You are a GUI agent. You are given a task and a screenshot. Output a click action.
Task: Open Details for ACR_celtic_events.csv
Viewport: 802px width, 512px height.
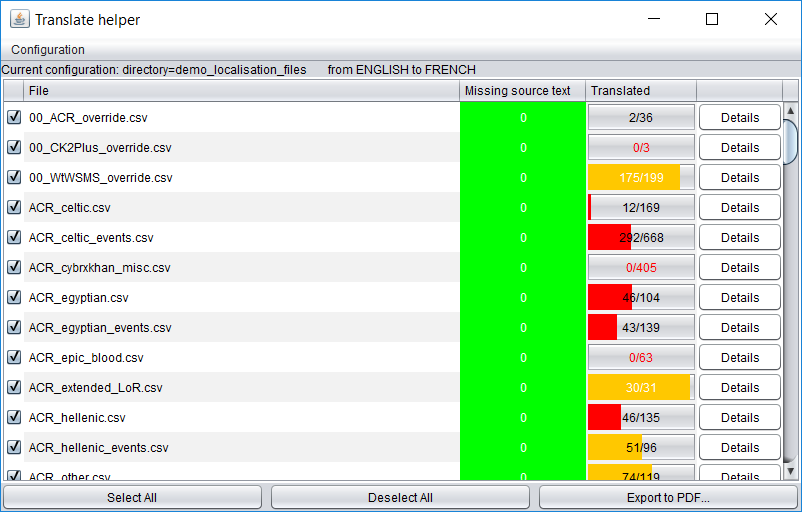(740, 238)
